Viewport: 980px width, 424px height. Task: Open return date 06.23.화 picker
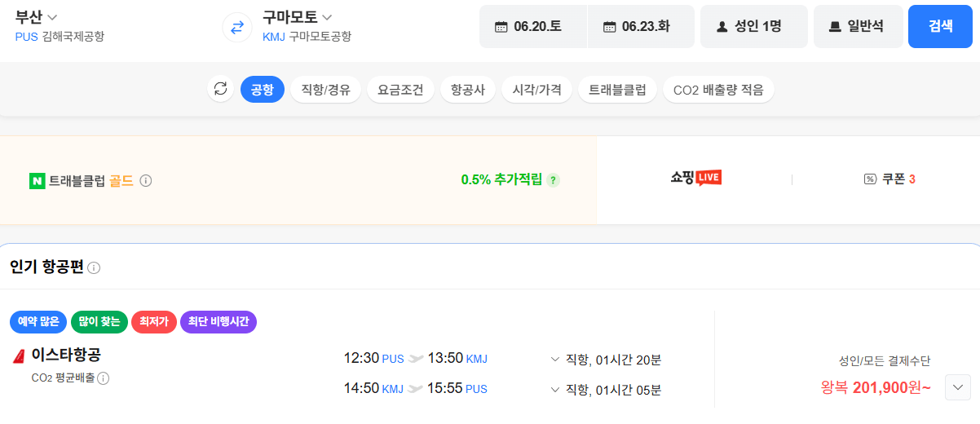[641, 27]
